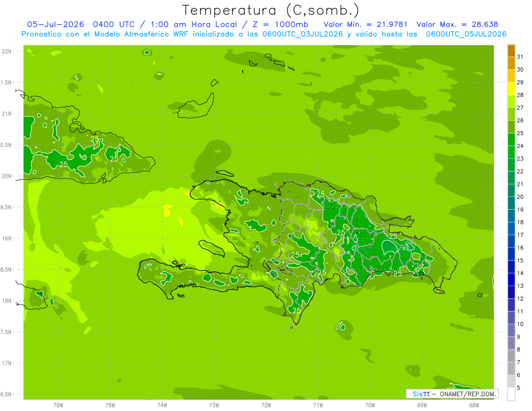Click the 8 label on the color scale
The image size is (532, 411).
coord(519,349)
